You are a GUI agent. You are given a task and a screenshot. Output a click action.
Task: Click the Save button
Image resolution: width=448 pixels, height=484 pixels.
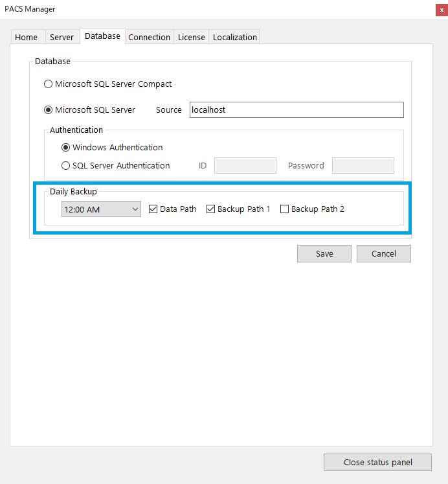[324, 254]
